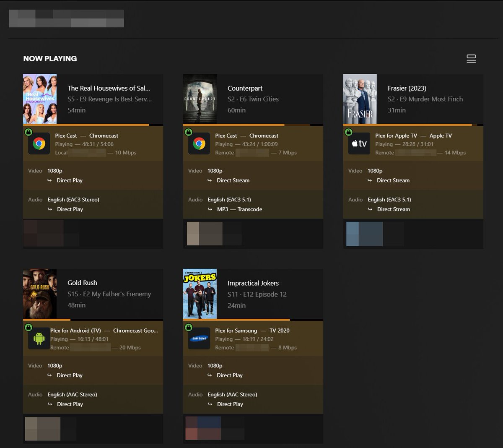Click the blurred user avatar under Impractical Jokers

pos(203,428)
